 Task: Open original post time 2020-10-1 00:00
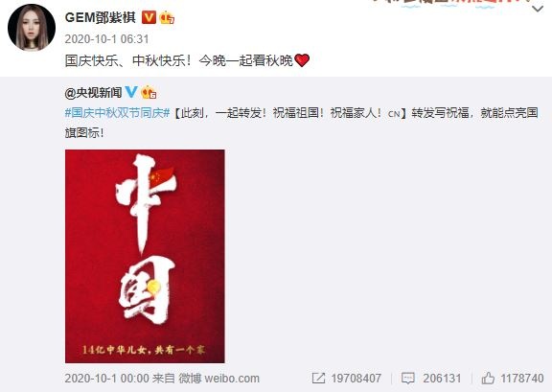click(x=107, y=379)
